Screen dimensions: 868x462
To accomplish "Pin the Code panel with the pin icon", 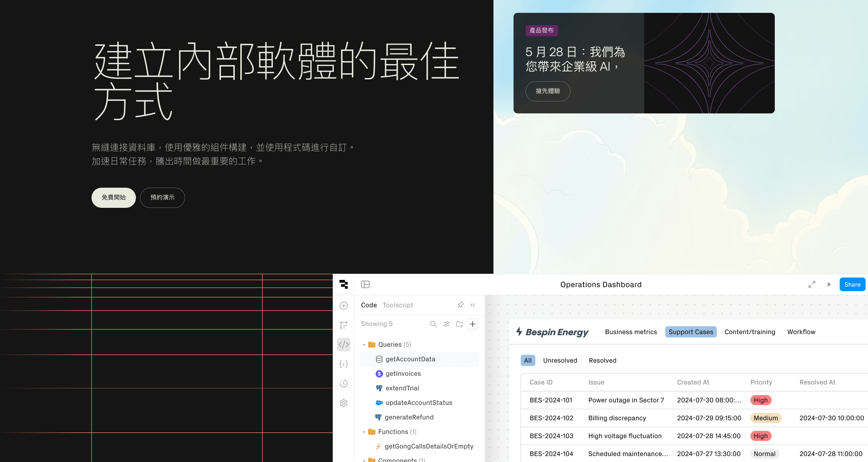I will tap(460, 305).
